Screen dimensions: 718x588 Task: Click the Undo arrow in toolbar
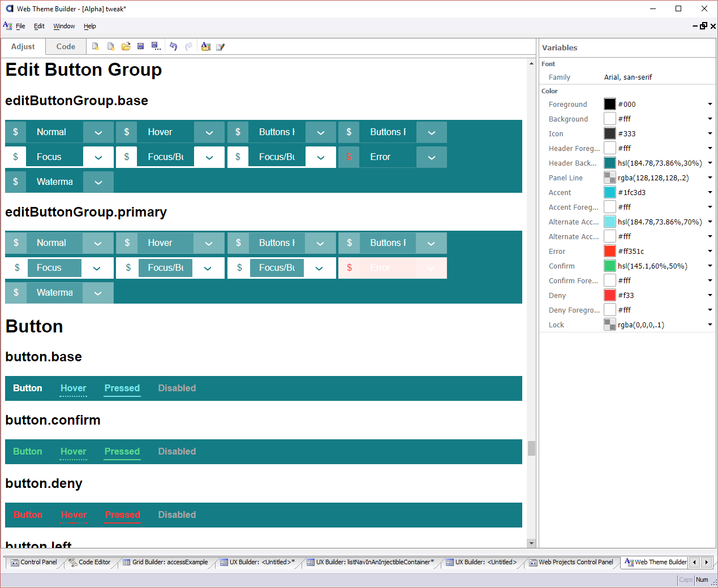(174, 46)
